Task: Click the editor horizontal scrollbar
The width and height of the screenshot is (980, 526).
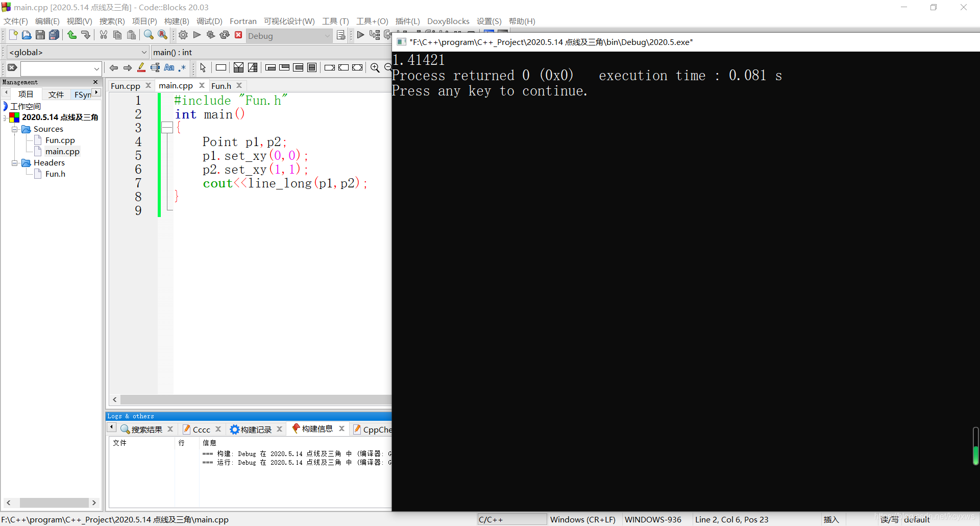Action: [x=255, y=399]
